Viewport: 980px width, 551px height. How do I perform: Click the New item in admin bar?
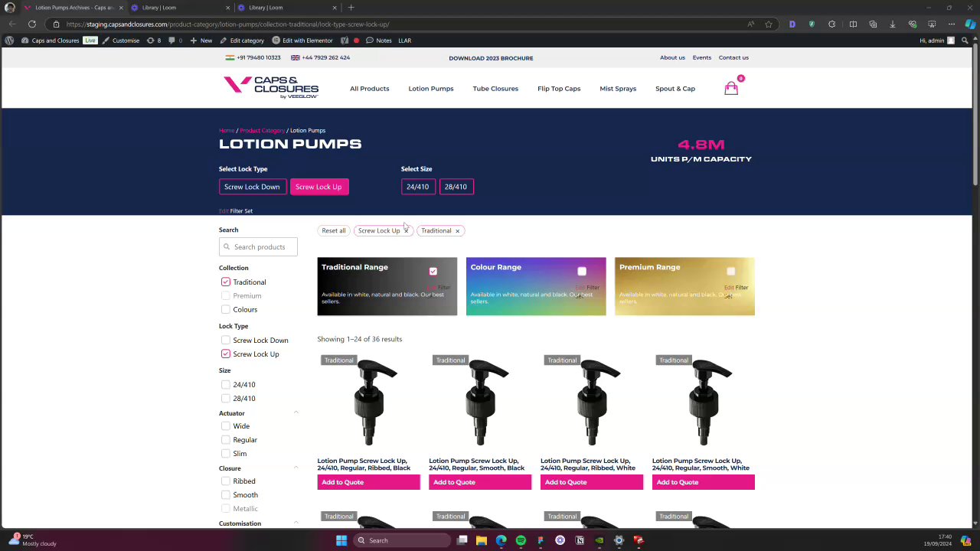[x=201, y=41]
